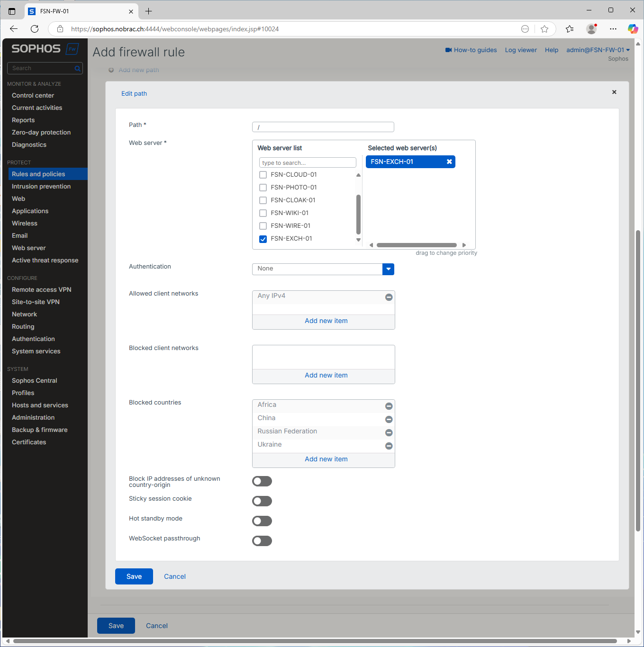
Task: Open Certificates section
Action: [29, 442]
